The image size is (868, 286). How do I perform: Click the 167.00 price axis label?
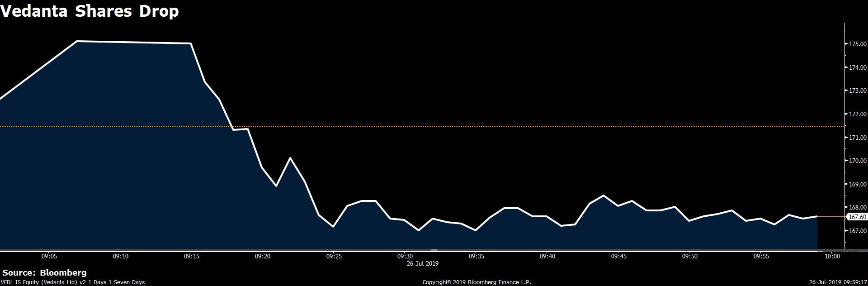click(857, 231)
